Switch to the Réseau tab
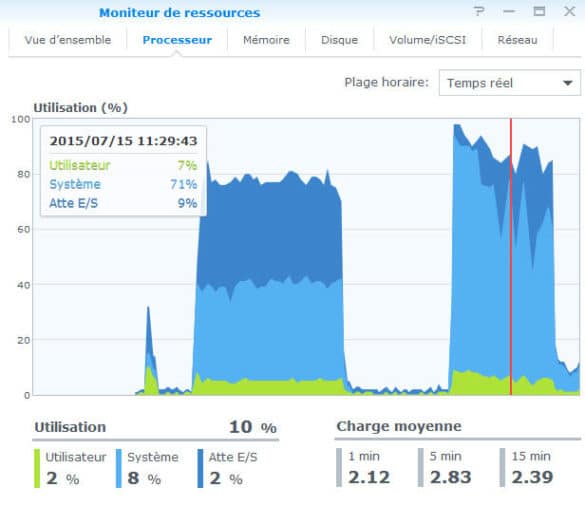 click(x=517, y=40)
